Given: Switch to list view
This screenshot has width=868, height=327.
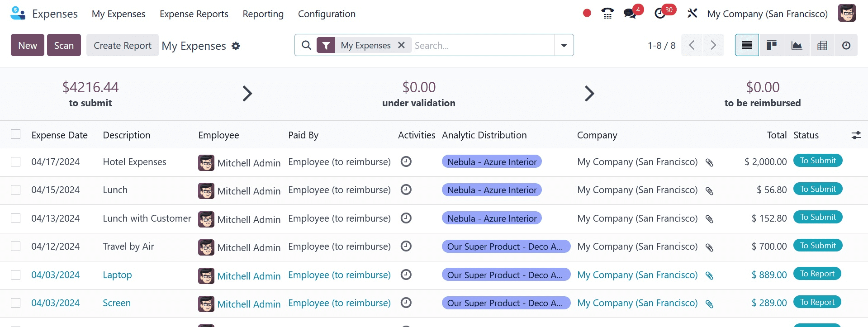Looking at the screenshot, I should point(747,45).
